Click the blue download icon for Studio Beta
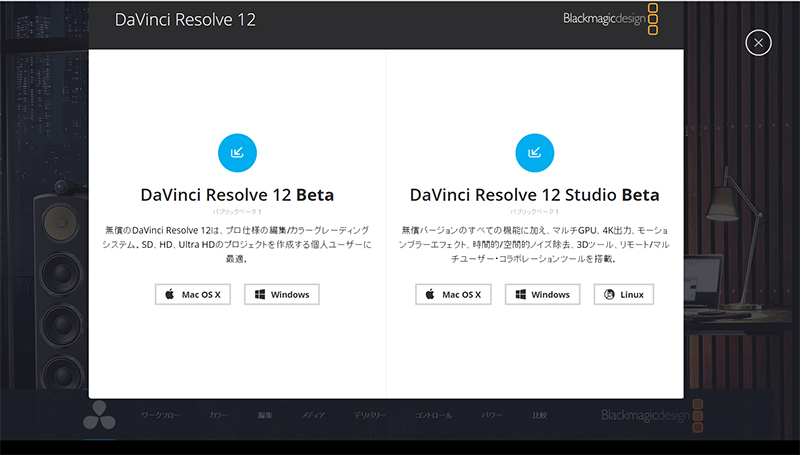Screen dimensions: 800x455 (x=535, y=152)
